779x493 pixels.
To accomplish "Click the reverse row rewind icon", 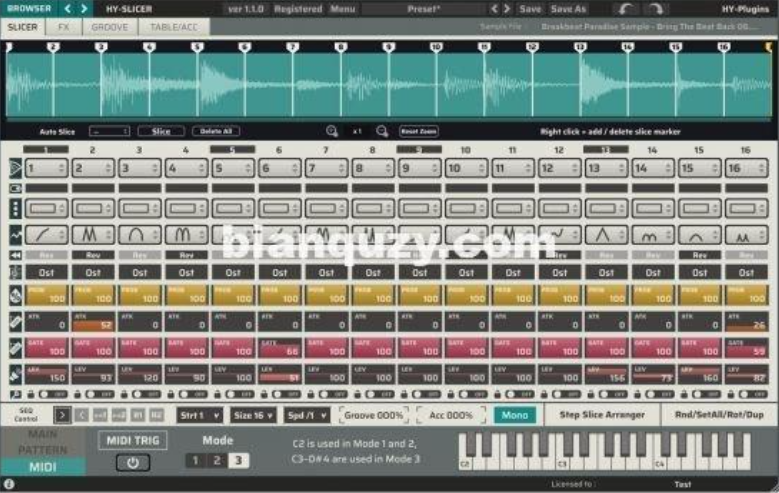I will 14,255.
